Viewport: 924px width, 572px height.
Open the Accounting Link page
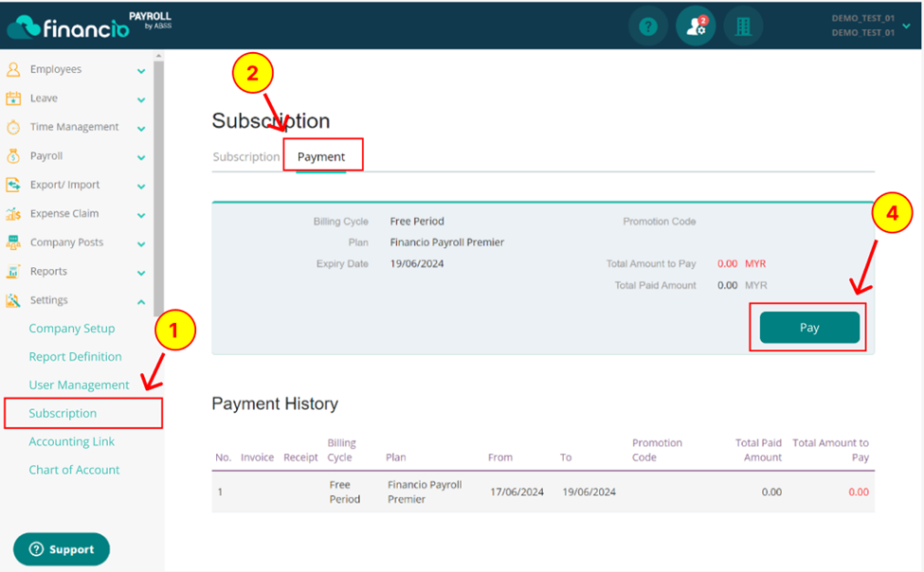[x=72, y=441]
